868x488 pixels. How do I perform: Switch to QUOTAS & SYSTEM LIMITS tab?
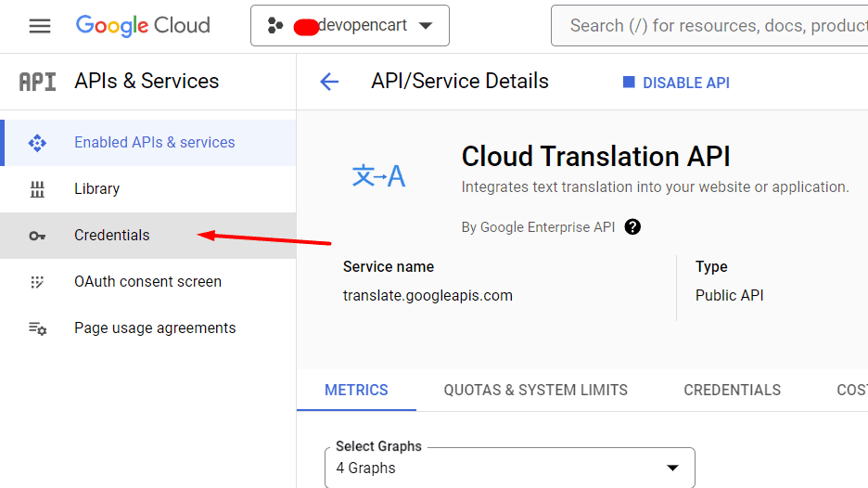536,390
